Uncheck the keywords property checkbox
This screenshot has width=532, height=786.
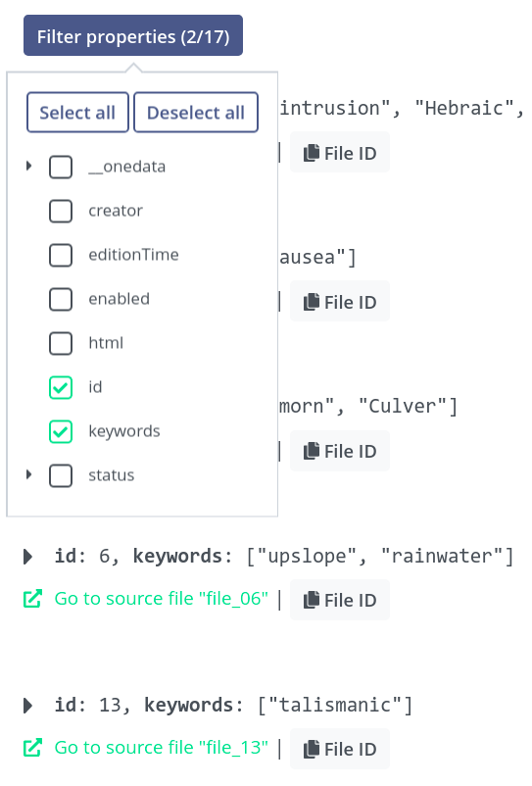[x=61, y=431]
